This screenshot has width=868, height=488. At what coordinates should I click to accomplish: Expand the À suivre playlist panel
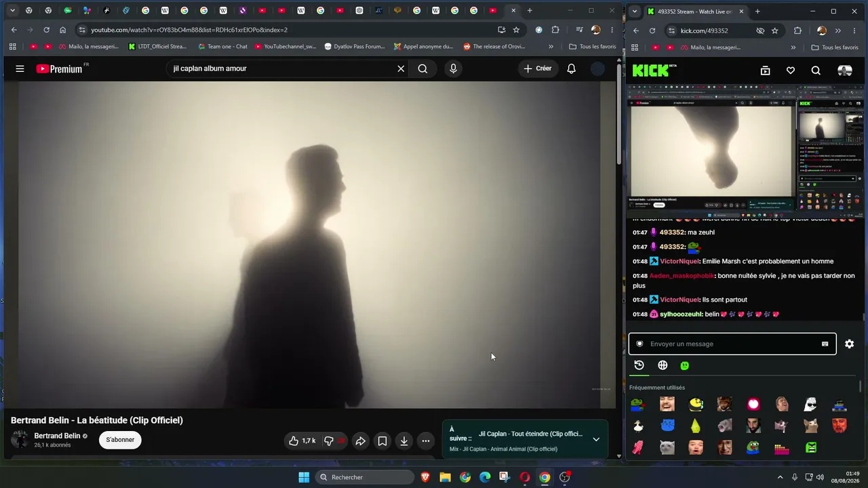[596, 439]
